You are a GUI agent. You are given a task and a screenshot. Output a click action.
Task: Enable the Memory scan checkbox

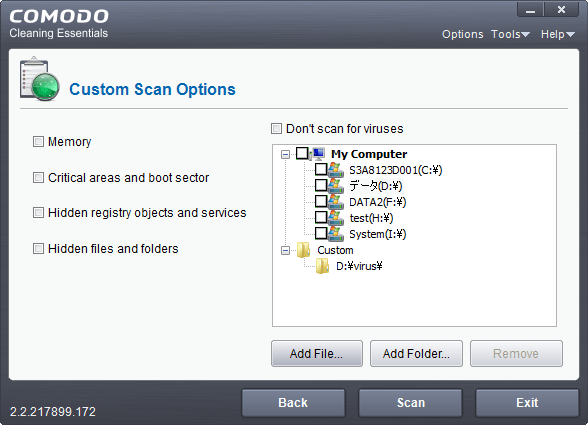pos(38,141)
